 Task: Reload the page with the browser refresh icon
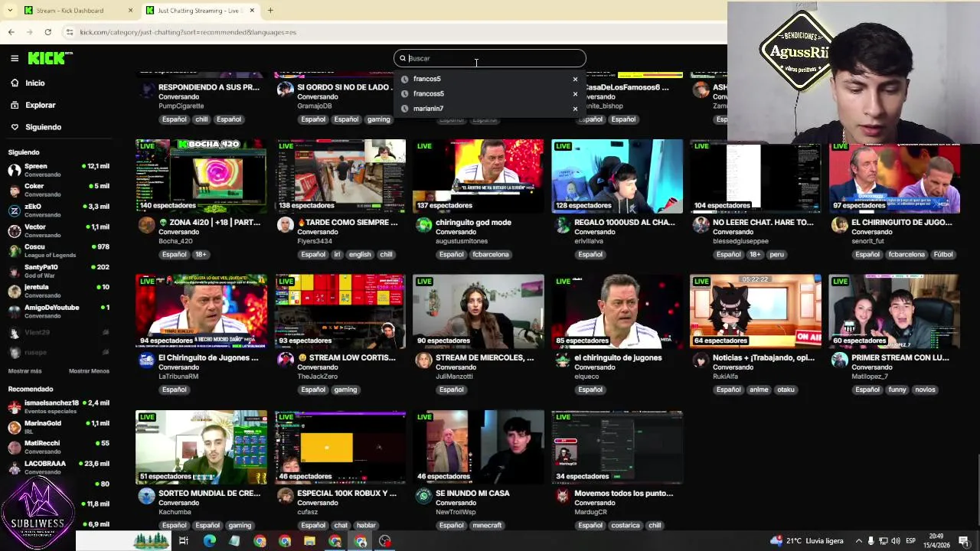coord(47,32)
